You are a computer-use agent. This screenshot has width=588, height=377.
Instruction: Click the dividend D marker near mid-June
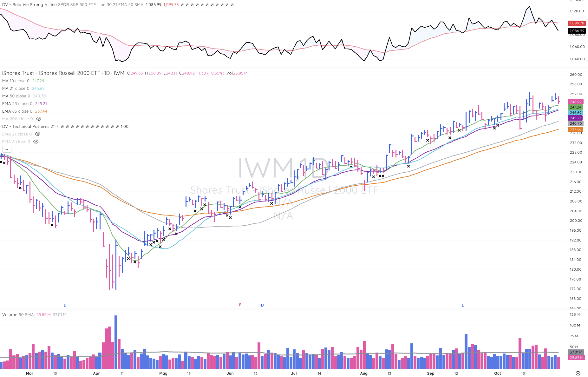click(262, 305)
